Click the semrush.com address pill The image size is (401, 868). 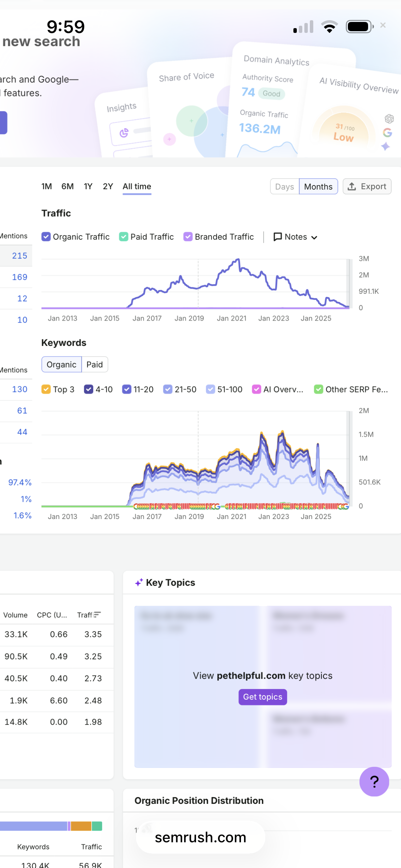point(200,837)
